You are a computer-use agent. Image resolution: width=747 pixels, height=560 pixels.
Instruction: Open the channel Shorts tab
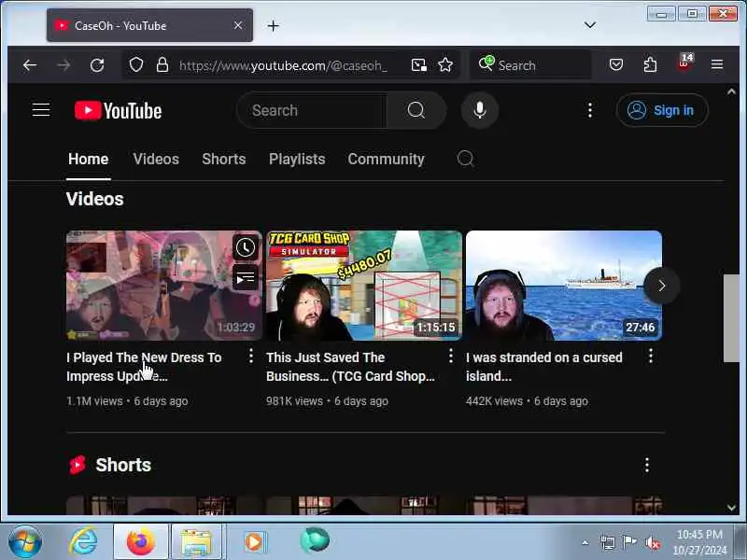(x=224, y=159)
